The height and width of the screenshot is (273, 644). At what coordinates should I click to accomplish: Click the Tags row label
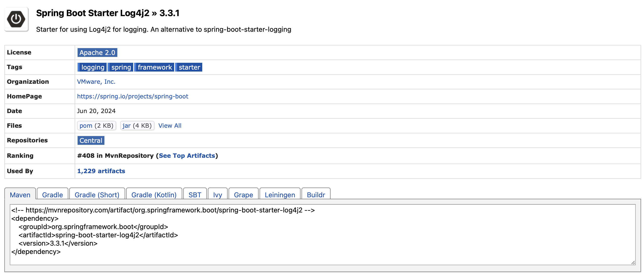14,67
